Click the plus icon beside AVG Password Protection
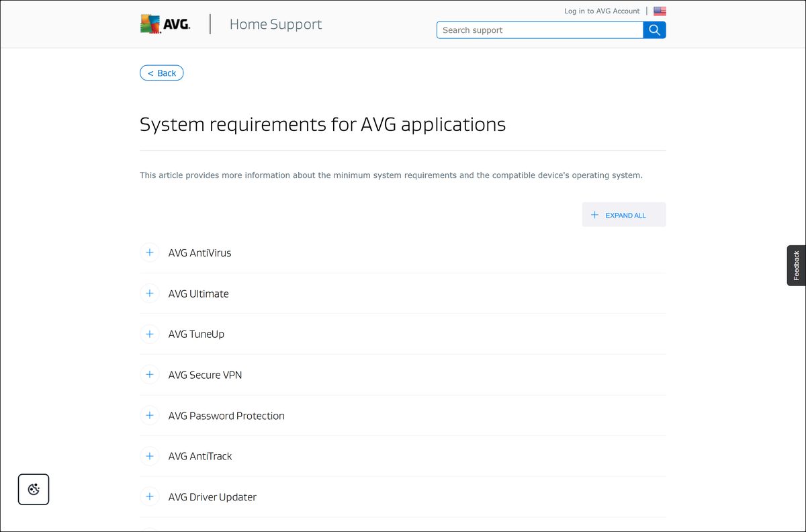The width and height of the screenshot is (806, 532). point(150,415)
